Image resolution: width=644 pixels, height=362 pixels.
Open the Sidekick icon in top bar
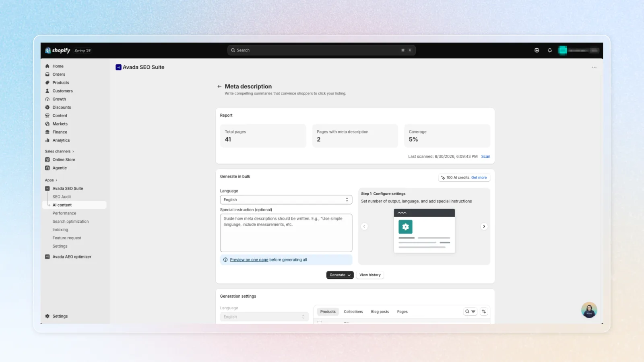[x=537, y=50]
